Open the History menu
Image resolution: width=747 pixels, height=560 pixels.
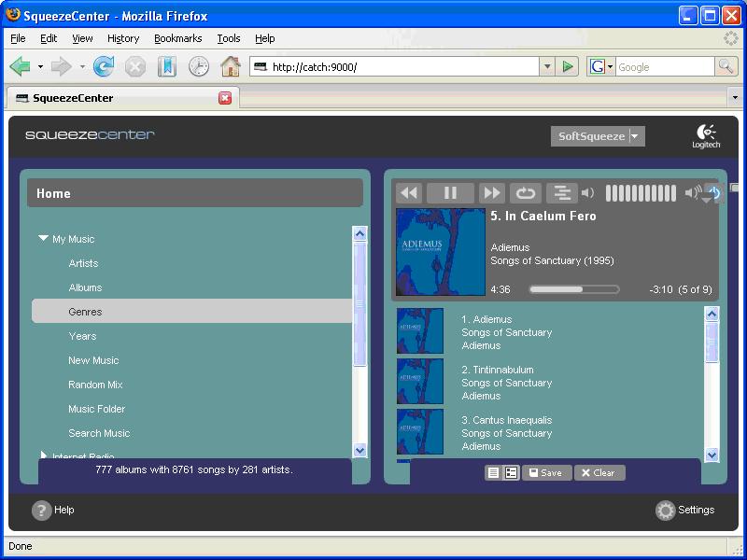coord(122,38)
